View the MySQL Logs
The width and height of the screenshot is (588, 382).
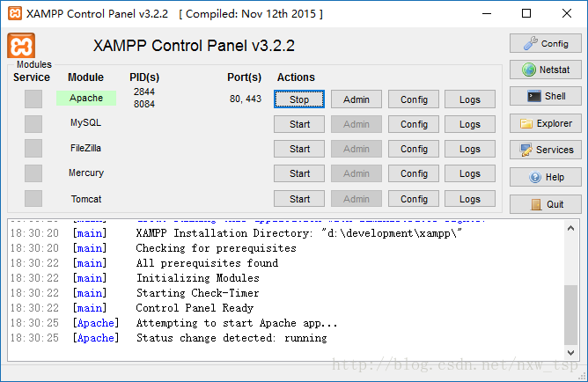[470, 124]
